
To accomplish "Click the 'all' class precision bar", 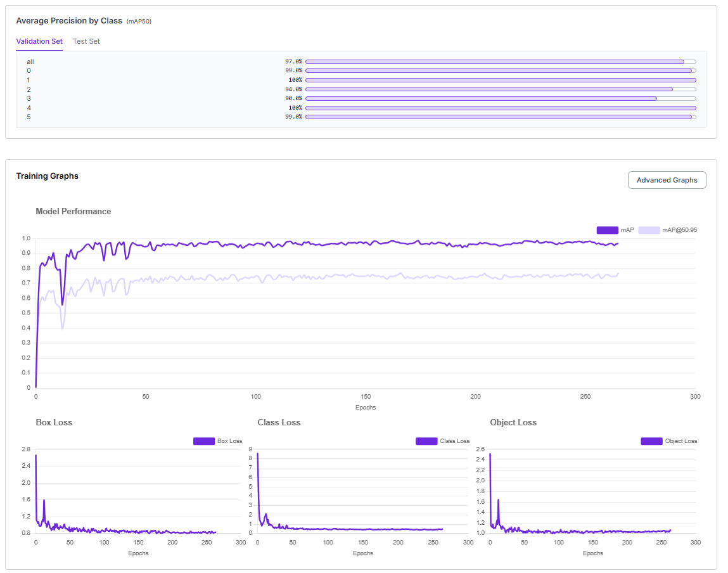I will pos(500,61).
